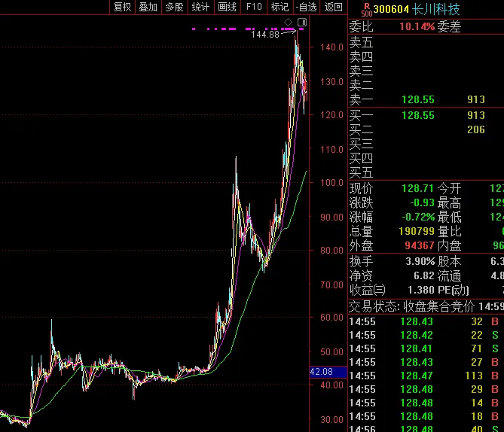Screen dimensions: 504x432
Task: Click the 流通 label
Action: [449, 275]
